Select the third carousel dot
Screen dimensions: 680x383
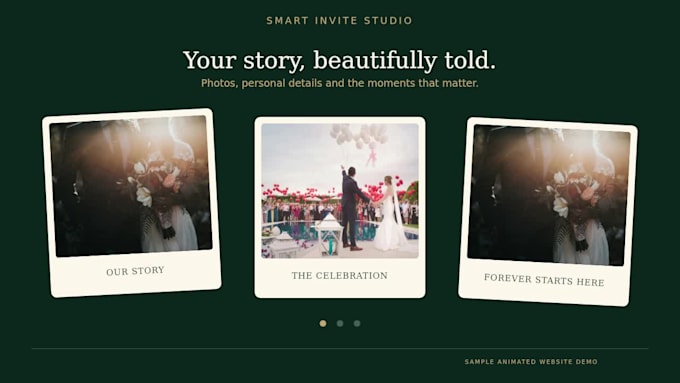point(357,324)
